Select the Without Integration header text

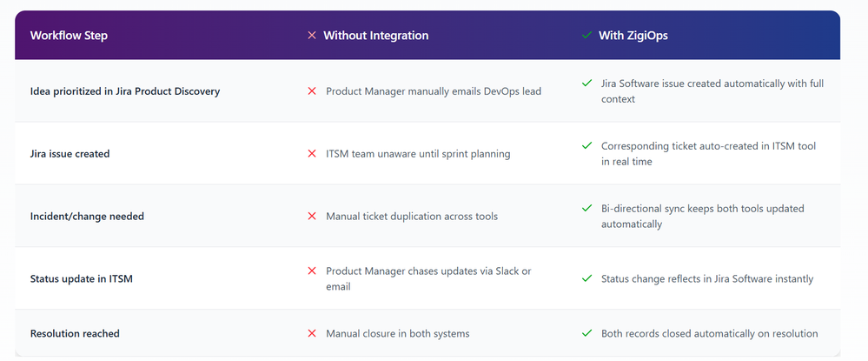tap(375, 36)
